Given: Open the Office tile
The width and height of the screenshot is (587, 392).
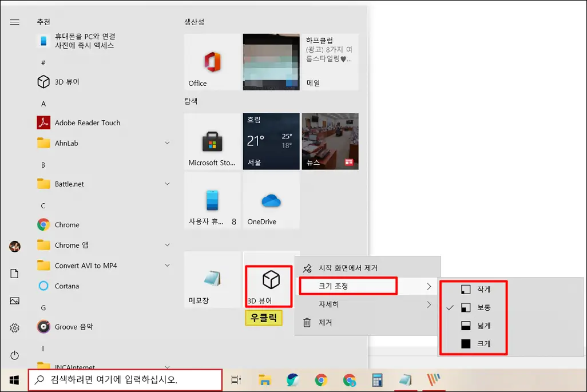Looking at the screenshot, I should 212,62.
